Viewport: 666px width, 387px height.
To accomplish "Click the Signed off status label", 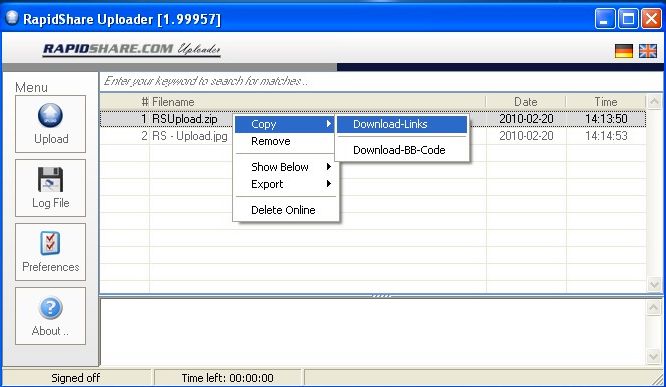I will pyautogui.click(x=76, y=378).
